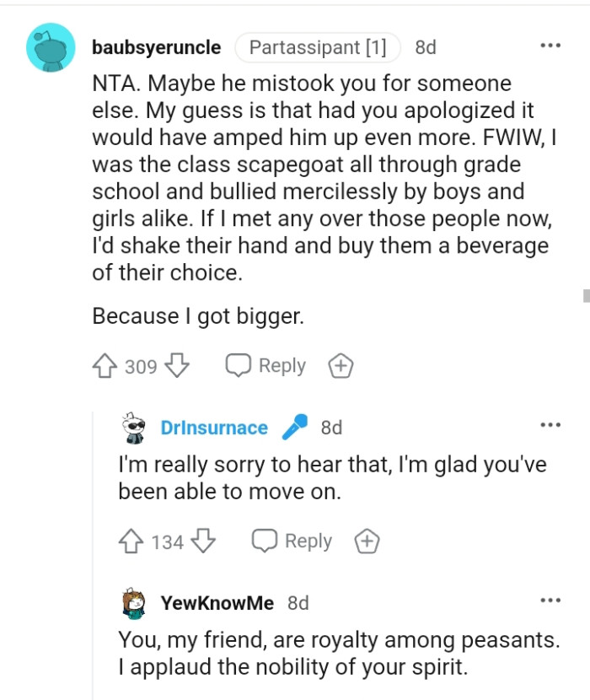Click the scrollbar on the right edge
Screen dimensions: 590x700
coord(585,295)
